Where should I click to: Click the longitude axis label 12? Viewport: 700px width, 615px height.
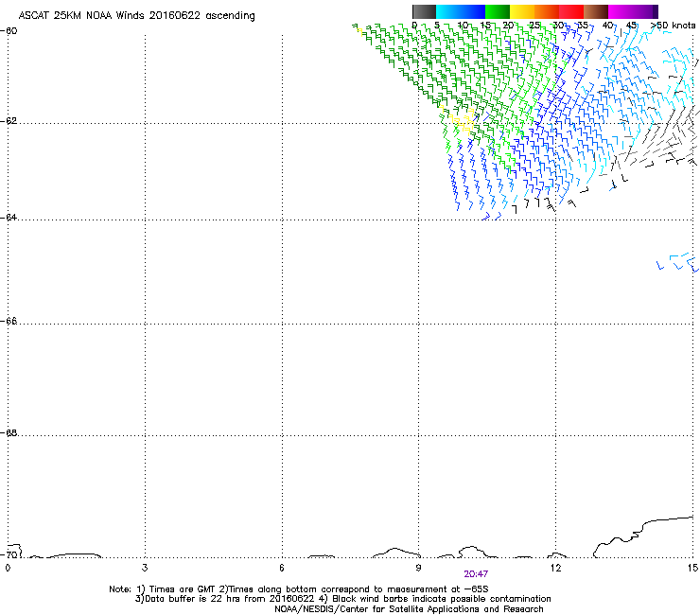click(556, 568)
